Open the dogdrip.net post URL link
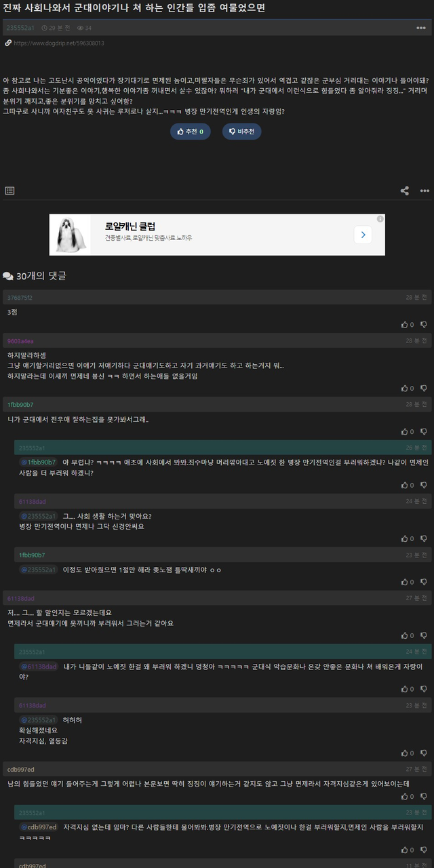Viewport: 434px width, 868px height. [58, 43]
